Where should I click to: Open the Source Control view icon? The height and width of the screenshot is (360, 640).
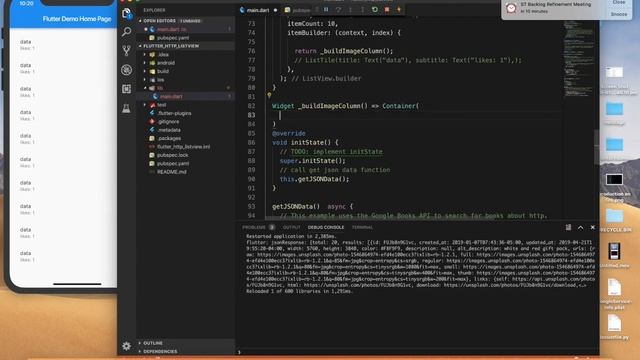coord(127,51)
